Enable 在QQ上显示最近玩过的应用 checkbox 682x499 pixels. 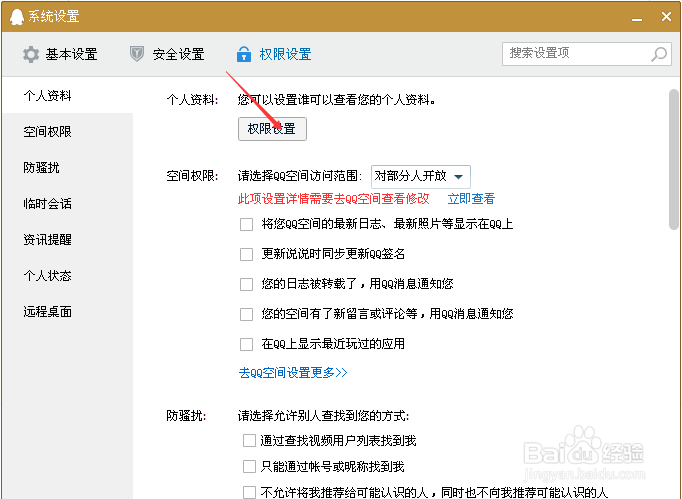pyautogui.click(x=247, y=345)
